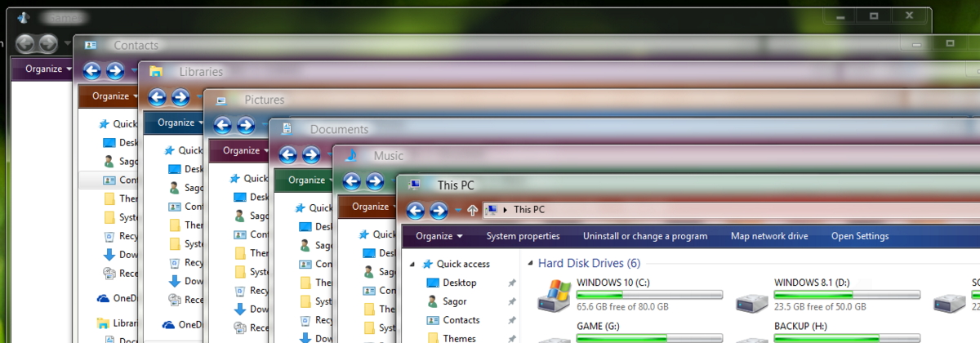Go forward in the Music window
Viewport: 980px width, 343px height.
coord(375,181)
